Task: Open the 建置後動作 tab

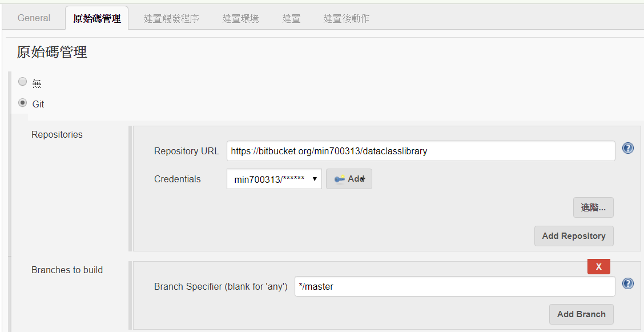Action: tap(346, 18)
